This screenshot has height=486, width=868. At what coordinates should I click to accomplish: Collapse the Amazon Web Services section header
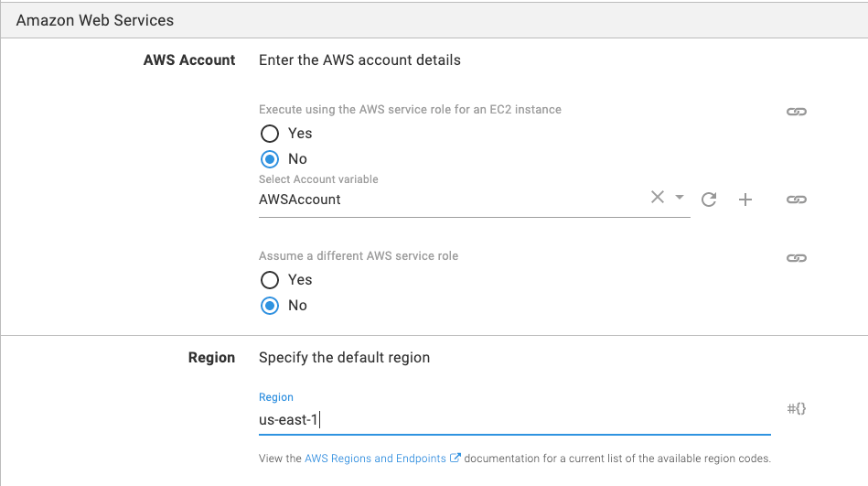point(95,19)
